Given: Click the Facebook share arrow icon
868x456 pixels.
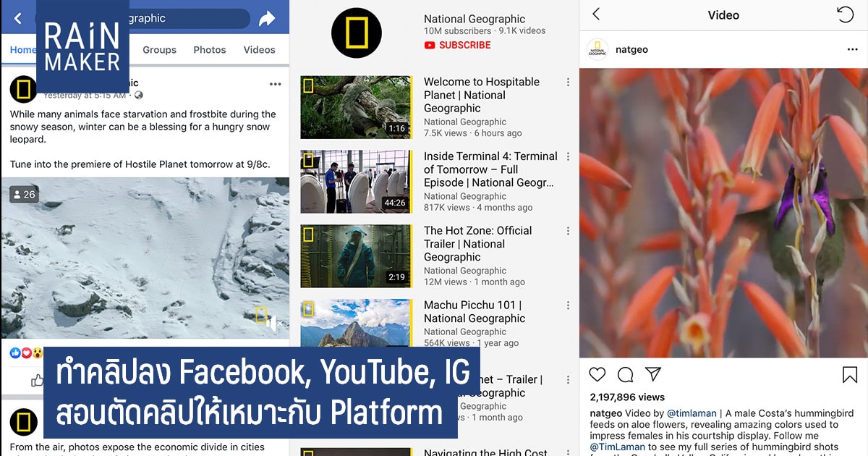Looking at the screenshot, I should pyautogui.click(x=267, y=19).
